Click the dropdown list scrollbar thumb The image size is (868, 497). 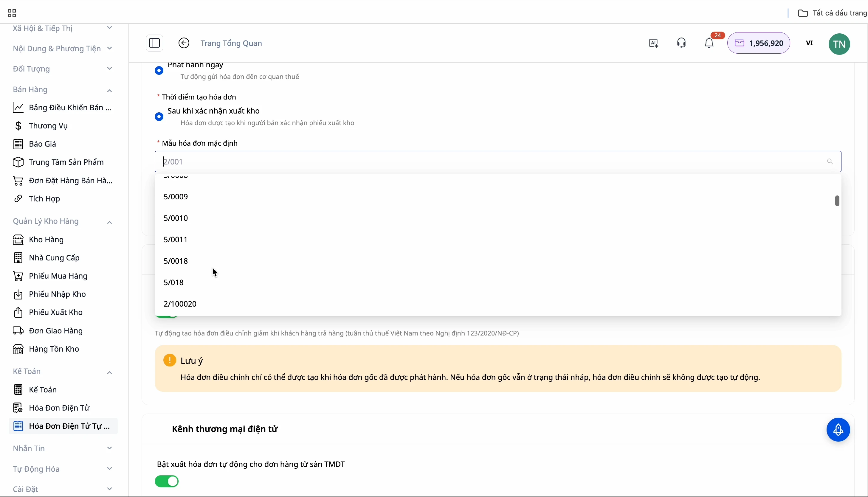pos(837,201)
